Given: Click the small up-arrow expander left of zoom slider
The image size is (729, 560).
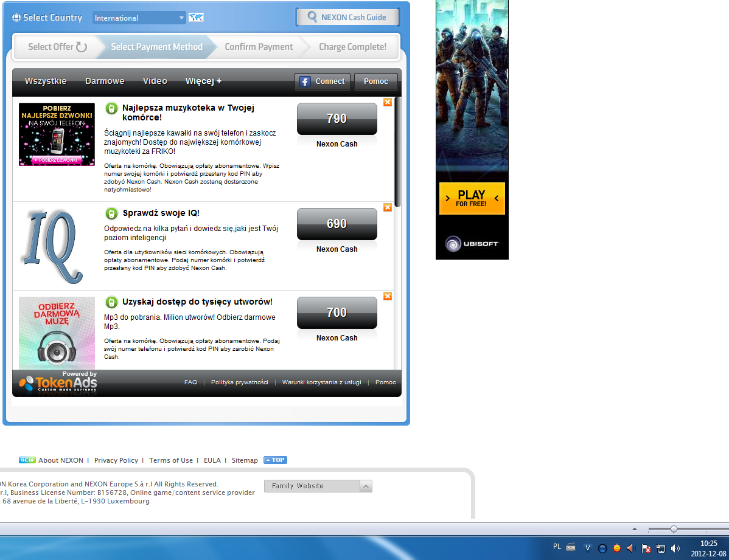Looking at the screenshot, I should coord(635,529).
